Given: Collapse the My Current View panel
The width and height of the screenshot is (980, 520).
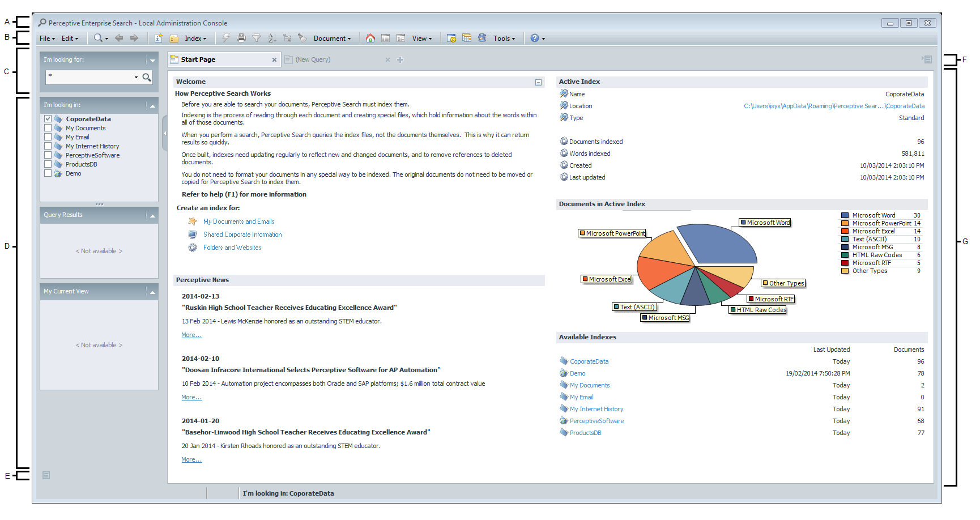Looking at the screenshot, I should coord(152,292).
